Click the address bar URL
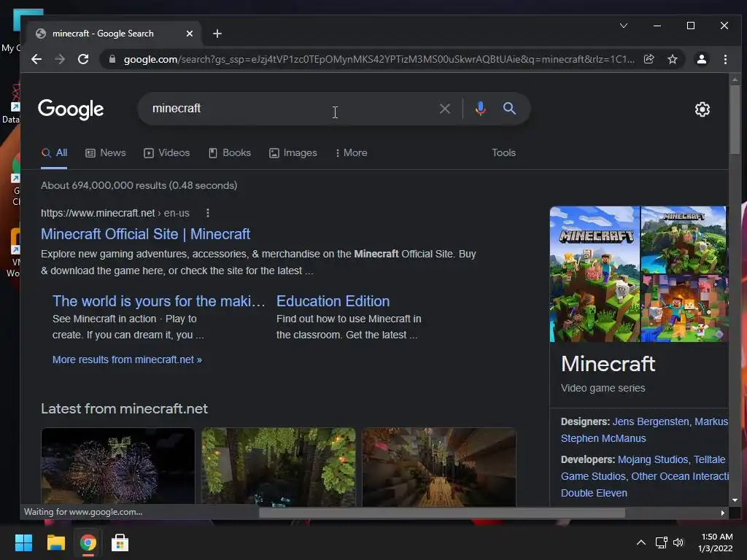Screen dimensions: 747x560 379,59
